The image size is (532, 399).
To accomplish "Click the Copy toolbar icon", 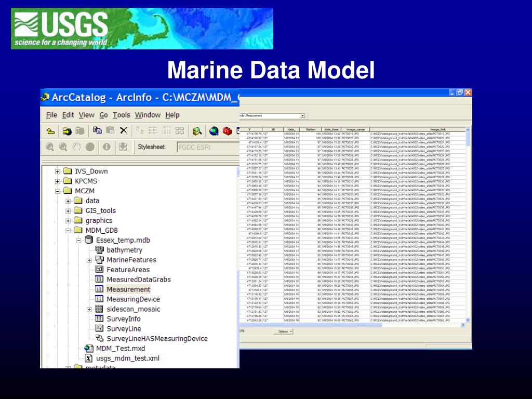I will click(x=98, y=131).
